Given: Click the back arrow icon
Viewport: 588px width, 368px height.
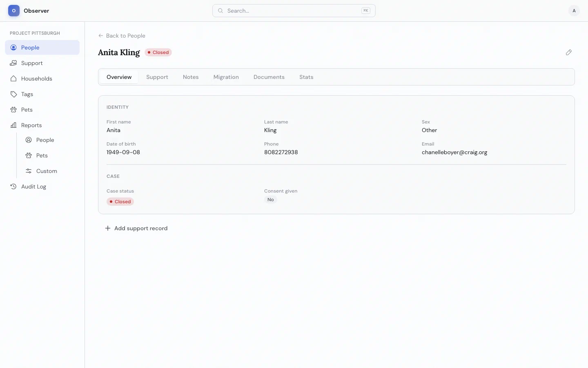Looking at the screenshot, I should (x=101, y=36).
